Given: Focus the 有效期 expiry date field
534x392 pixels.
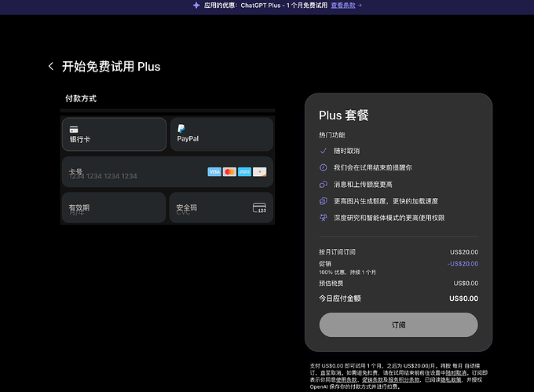Looking at the screenshot, I should 114,207.
